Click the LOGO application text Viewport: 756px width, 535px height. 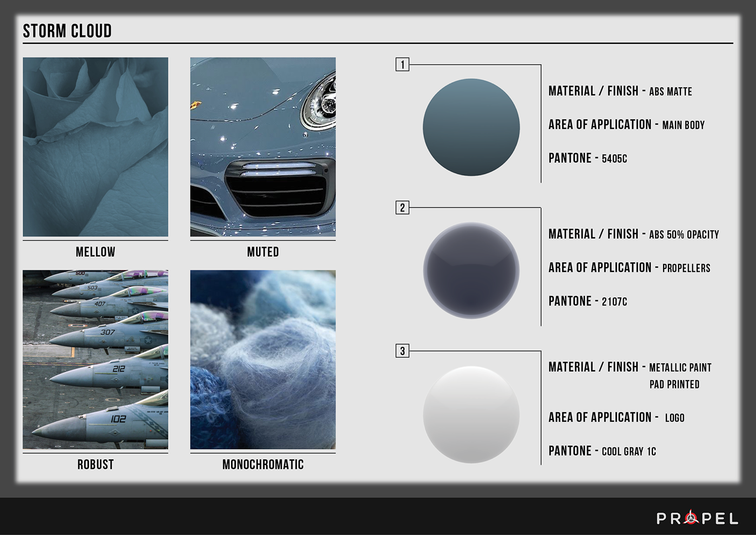tap(675, 418)
